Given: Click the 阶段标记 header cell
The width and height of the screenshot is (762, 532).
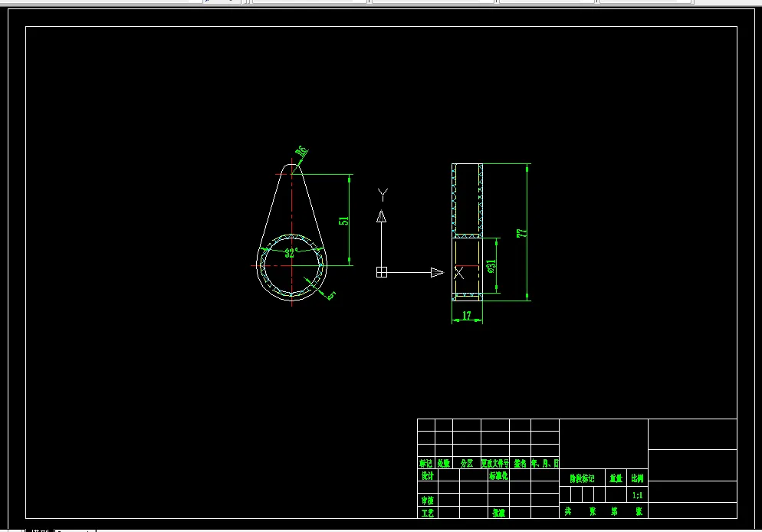Looking at the screenshot, I should (x=582, y=478).
